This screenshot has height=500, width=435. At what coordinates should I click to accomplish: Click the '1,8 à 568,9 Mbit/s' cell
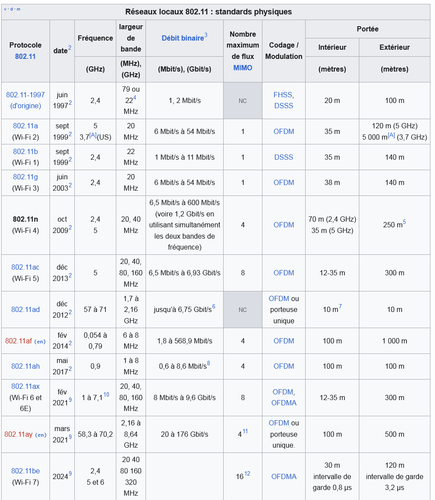tap(184, 341)
